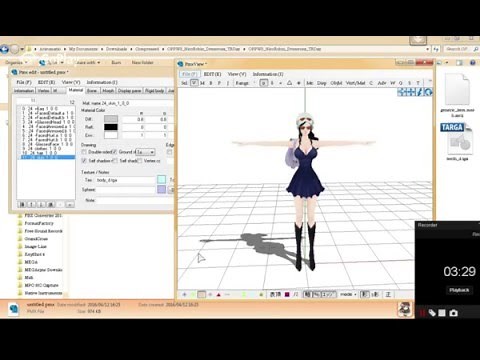480x360 pixels.
Task: Toggle the boxed button next to Range
Action: coord(263,83)
